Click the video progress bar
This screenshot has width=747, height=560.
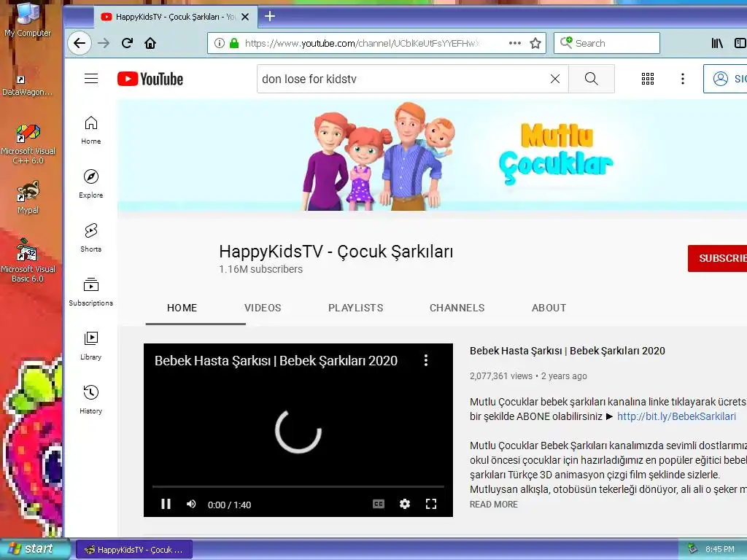coord(298,486)
